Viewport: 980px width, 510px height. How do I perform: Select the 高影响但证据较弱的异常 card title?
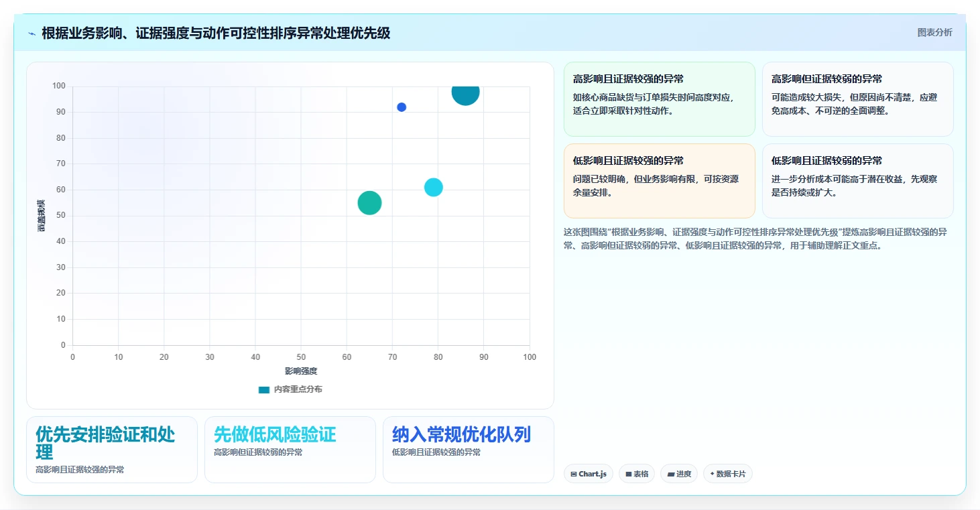tap(826, 79)
